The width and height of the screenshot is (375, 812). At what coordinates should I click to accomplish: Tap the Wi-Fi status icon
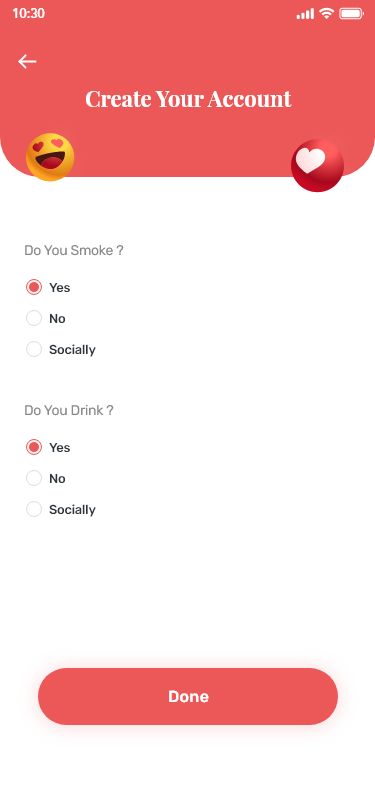pyautogui.click(x=326, y=13)
